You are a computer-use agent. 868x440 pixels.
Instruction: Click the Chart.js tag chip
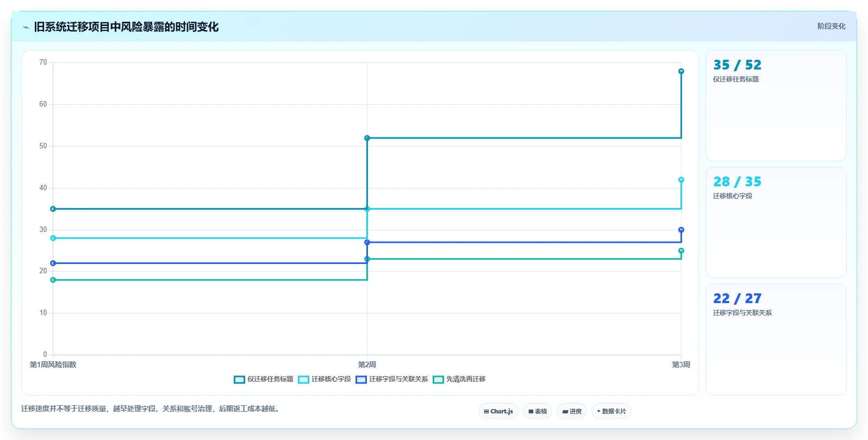(x=498, y=411)
